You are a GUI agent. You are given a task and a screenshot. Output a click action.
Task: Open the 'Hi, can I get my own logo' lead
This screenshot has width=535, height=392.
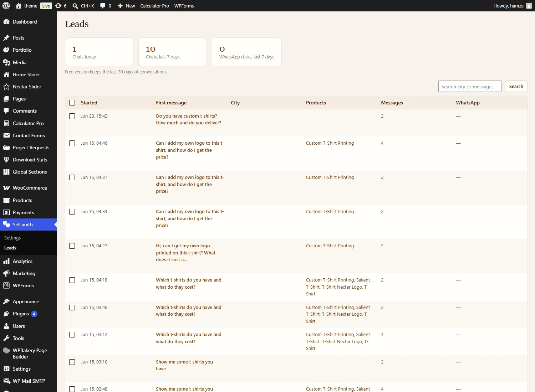click(x=185, y=253)
